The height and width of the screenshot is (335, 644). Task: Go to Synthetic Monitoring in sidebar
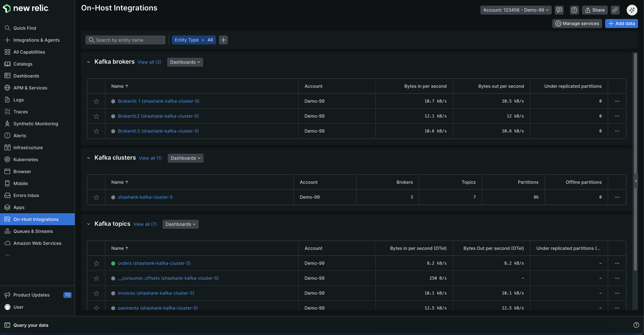[x=35, y=124]
